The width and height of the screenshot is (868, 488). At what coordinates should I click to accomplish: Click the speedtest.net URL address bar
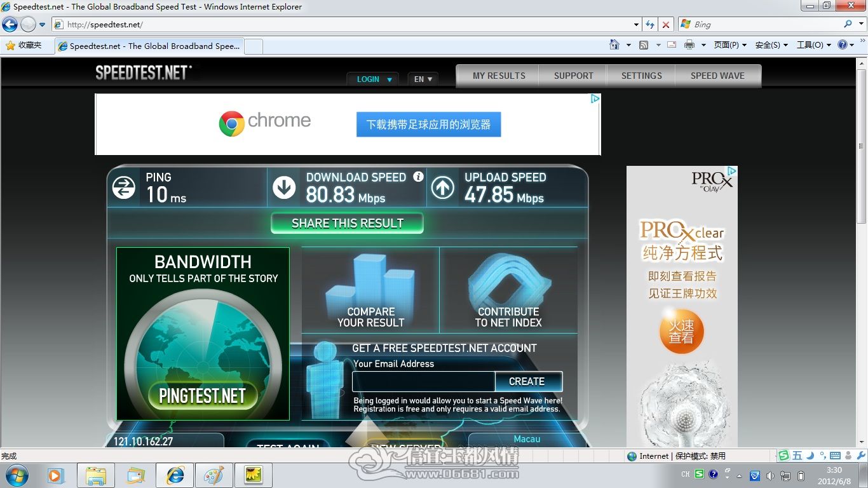(346, 25)
